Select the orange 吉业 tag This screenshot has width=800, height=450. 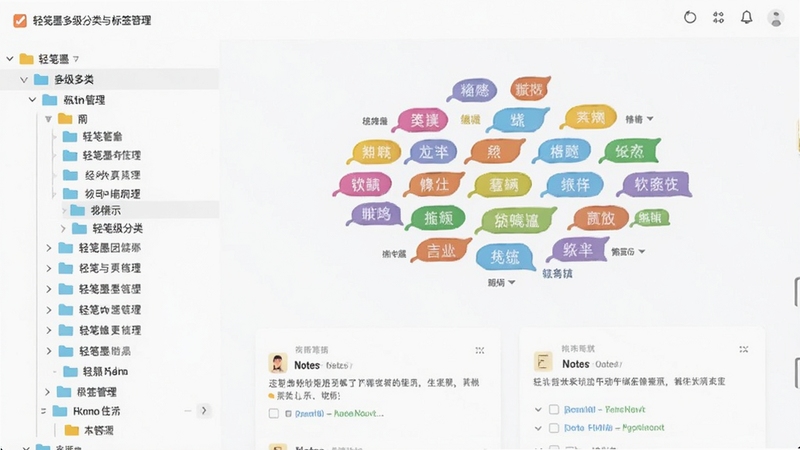click(442, 251)
